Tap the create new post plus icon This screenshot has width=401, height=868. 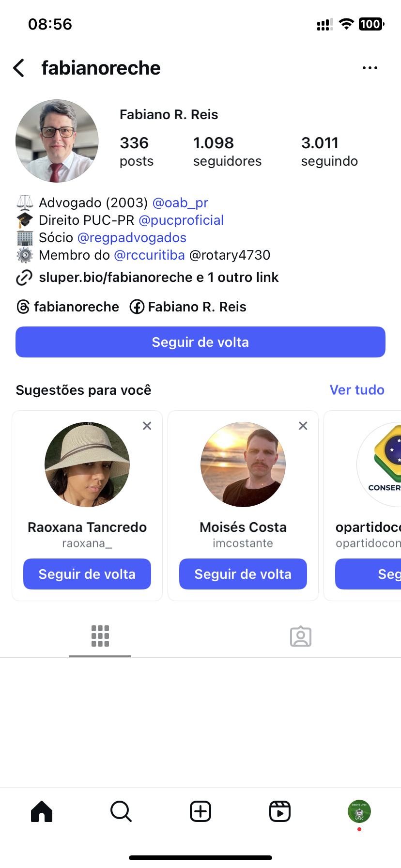coord(200,811)
